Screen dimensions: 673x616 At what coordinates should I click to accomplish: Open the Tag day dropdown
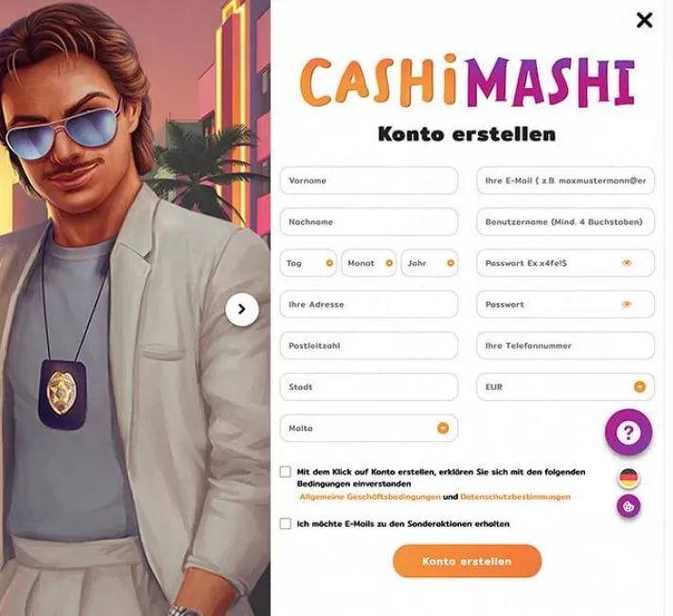[x=309, y=263]
